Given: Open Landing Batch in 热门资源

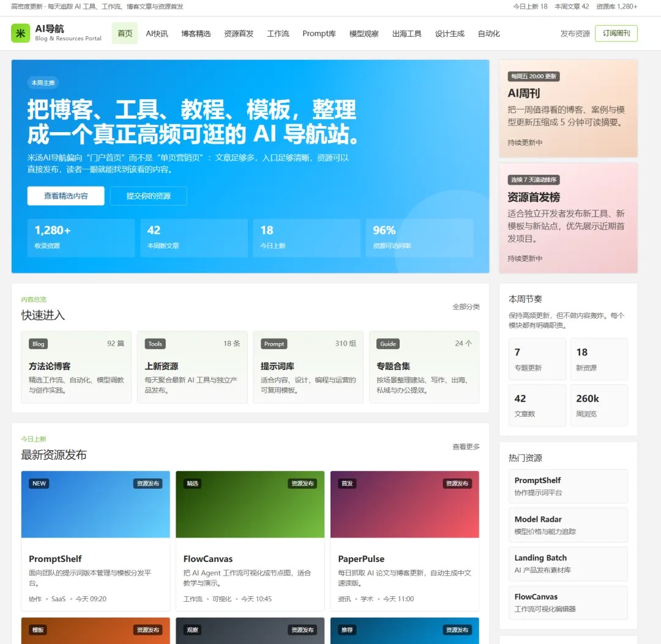Looking at the screenshot, I should 568,563.
